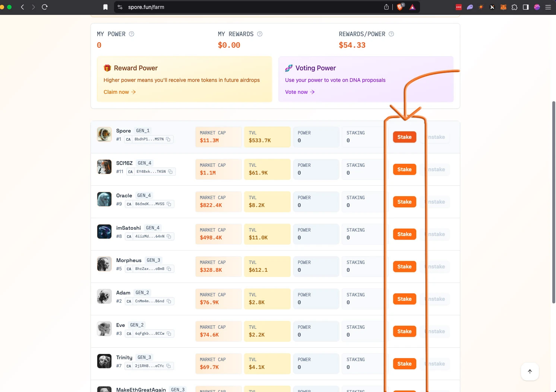Stake on the Trinity row
The height and width of the screenshot is (392, 556).
point(404,364)
